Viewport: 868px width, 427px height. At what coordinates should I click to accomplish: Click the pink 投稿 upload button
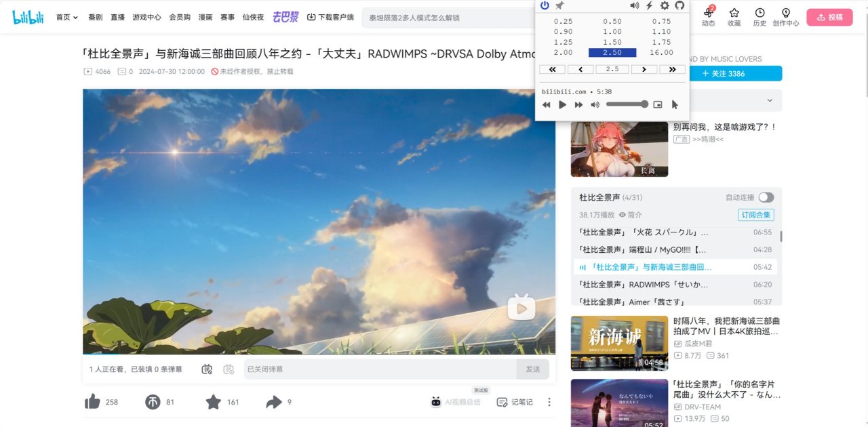click(829, 17)
